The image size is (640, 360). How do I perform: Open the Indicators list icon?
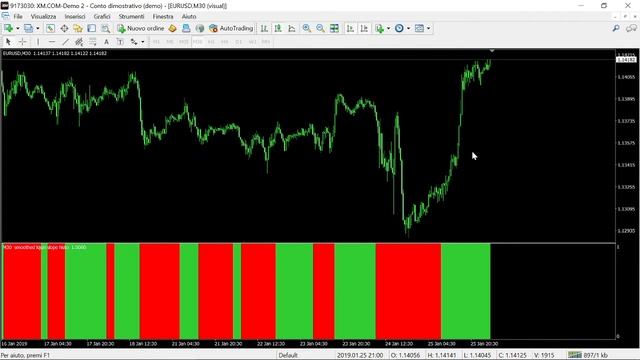[380, 28]
